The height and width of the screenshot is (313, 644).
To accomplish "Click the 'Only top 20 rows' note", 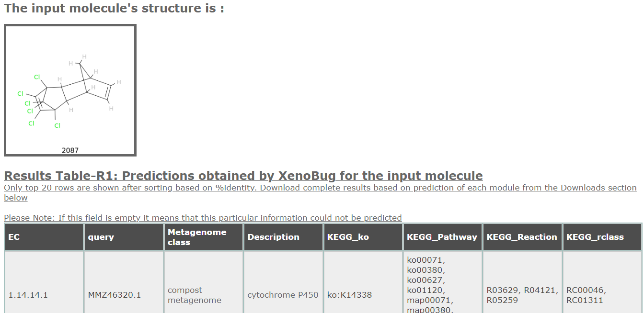I will pyautogui.click(x=320, y=192).
